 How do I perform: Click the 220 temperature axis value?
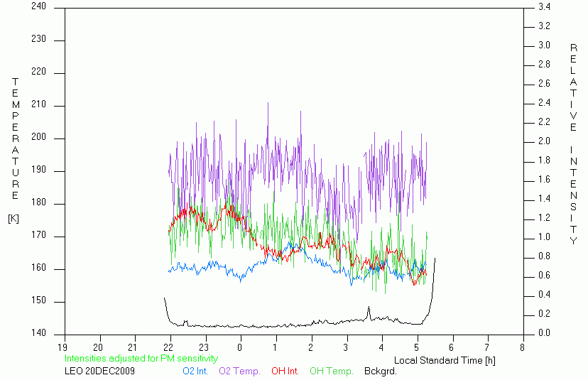38,72
